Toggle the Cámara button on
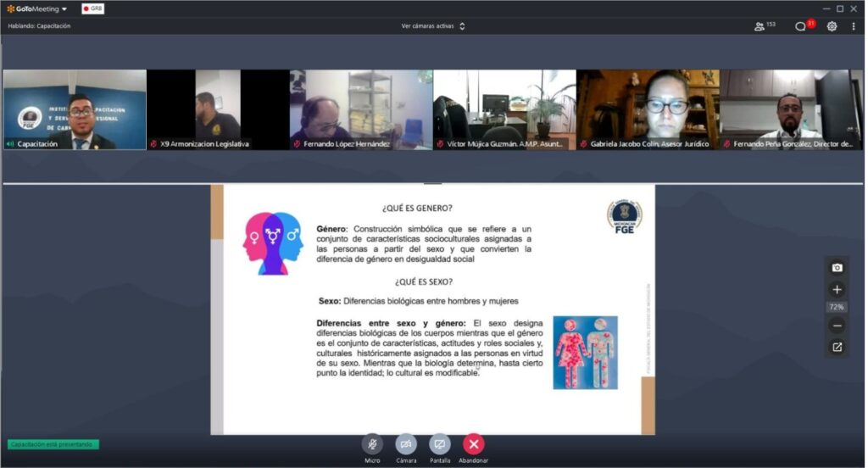868x468 pixels. tap(406, 443)
